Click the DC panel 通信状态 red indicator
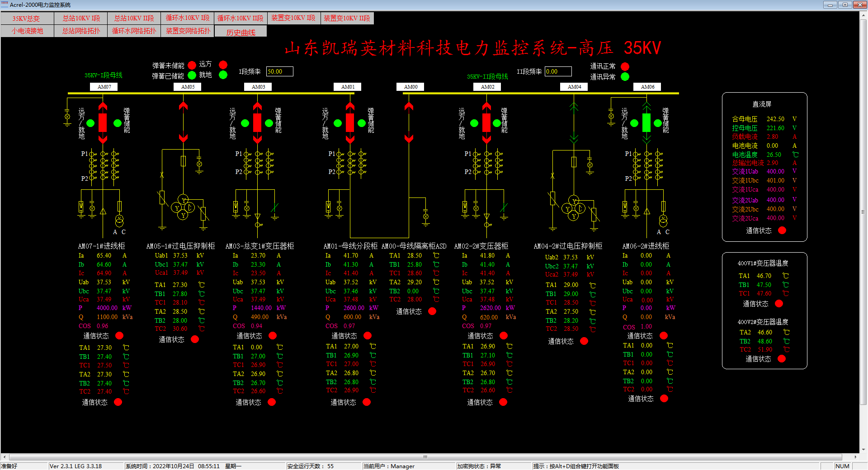The image size is (868, 470). 782,230
